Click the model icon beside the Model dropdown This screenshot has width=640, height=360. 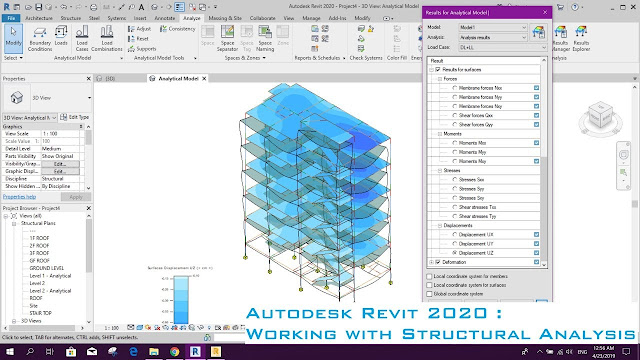538,32
